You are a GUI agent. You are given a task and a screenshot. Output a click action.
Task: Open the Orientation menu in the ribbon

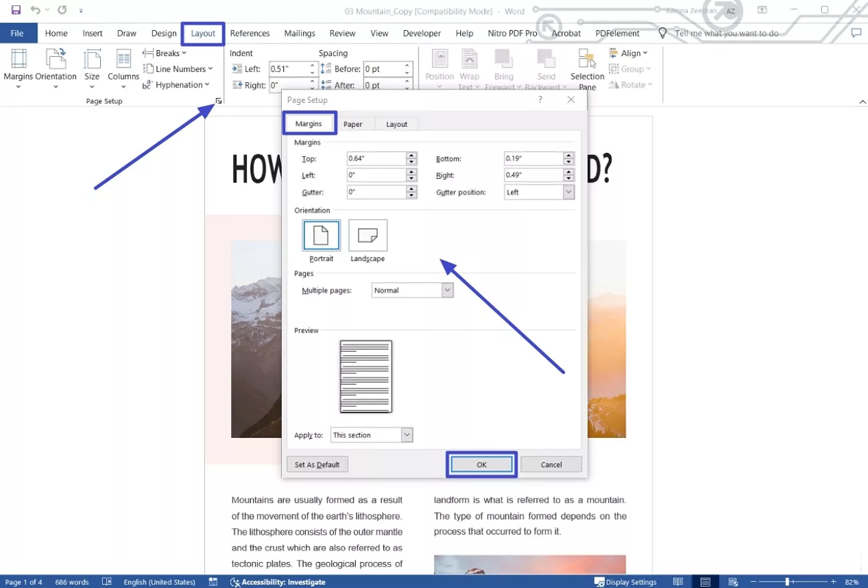click(56, 69)
